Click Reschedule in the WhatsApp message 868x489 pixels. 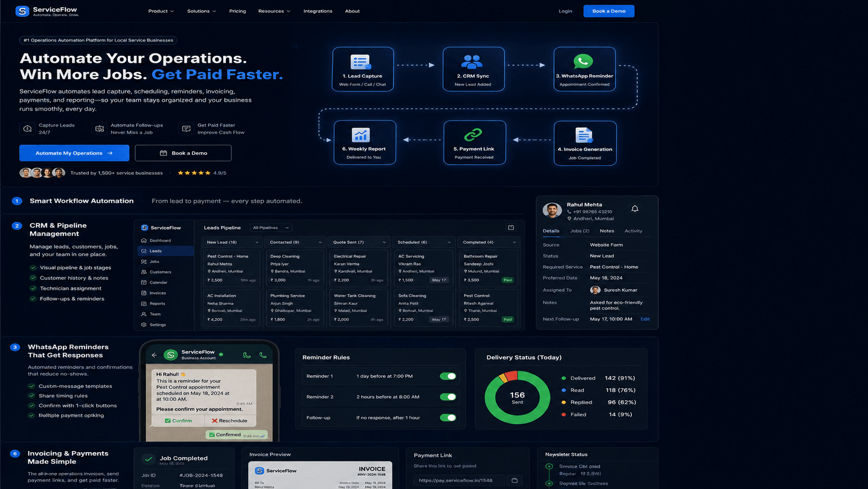click(x=229, y=420)
